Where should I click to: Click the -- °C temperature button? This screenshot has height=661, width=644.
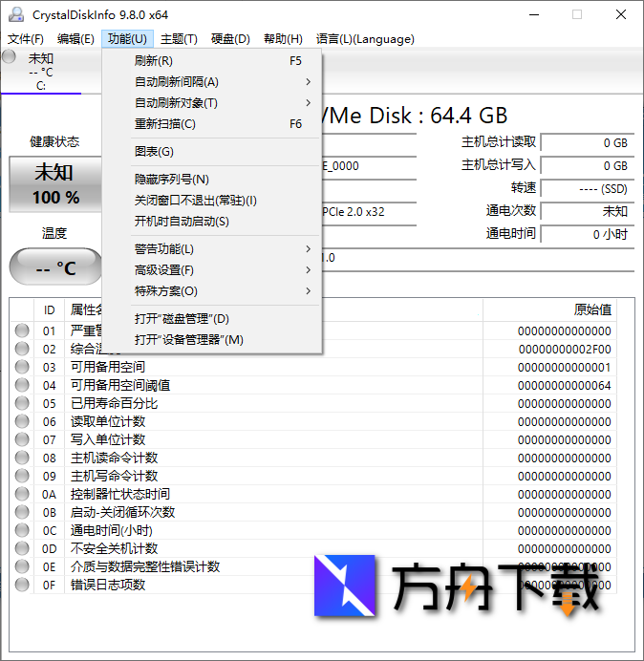55,267
